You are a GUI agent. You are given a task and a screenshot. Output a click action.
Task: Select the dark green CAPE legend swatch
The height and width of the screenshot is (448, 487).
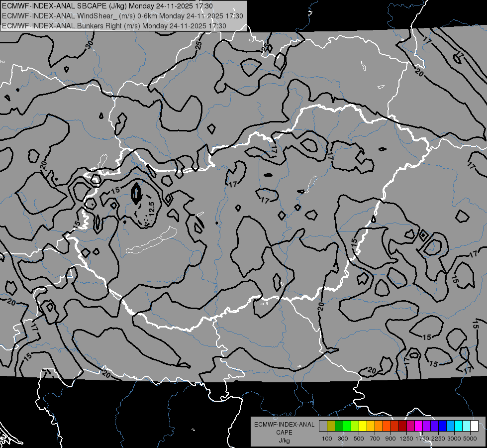(x=339, y=426)
